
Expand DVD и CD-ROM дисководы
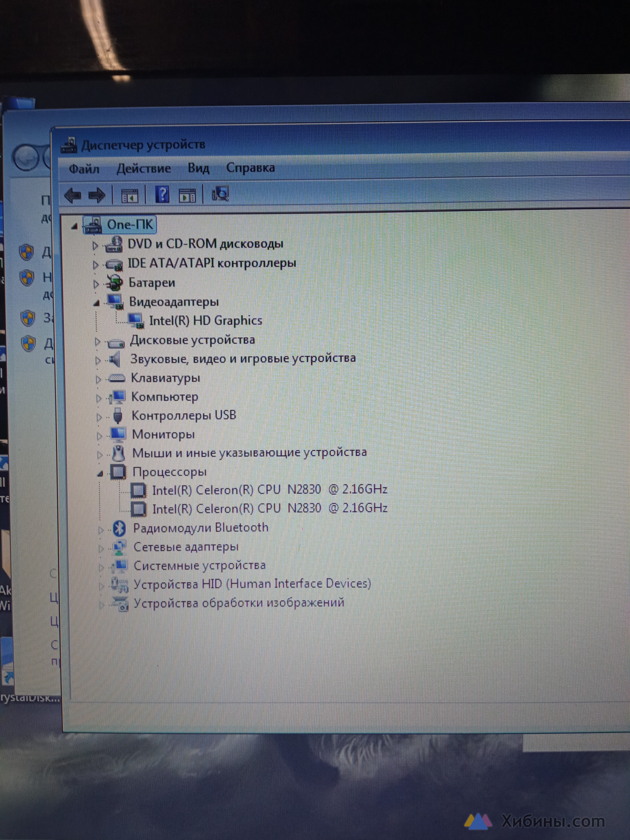(95, 246)
